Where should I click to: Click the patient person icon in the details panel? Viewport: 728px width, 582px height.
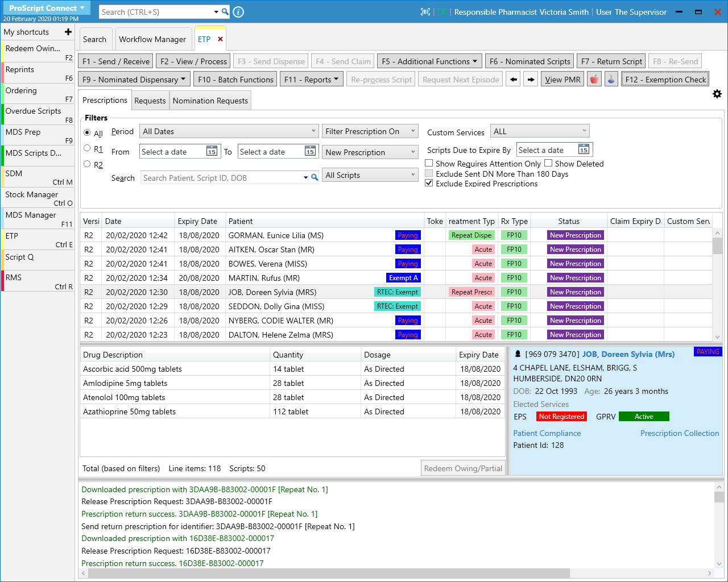[518, 354]
